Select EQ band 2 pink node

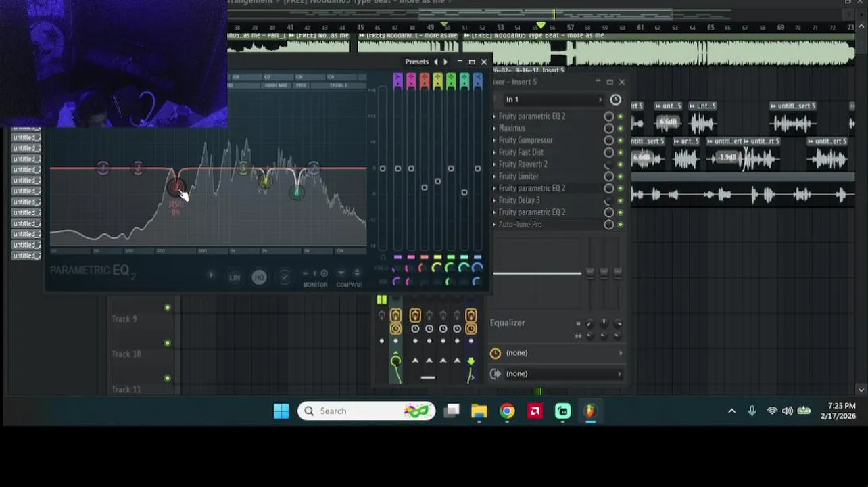[x=137, y=168]
